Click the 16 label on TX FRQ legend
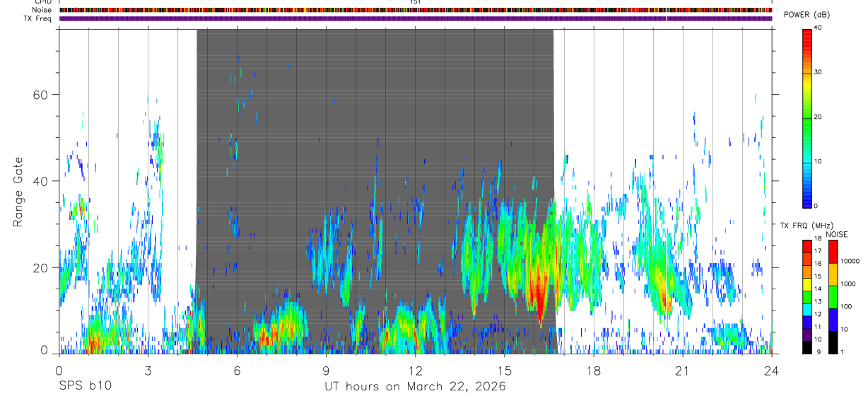The height and width of the screenshot is (401, 868). 818,263
